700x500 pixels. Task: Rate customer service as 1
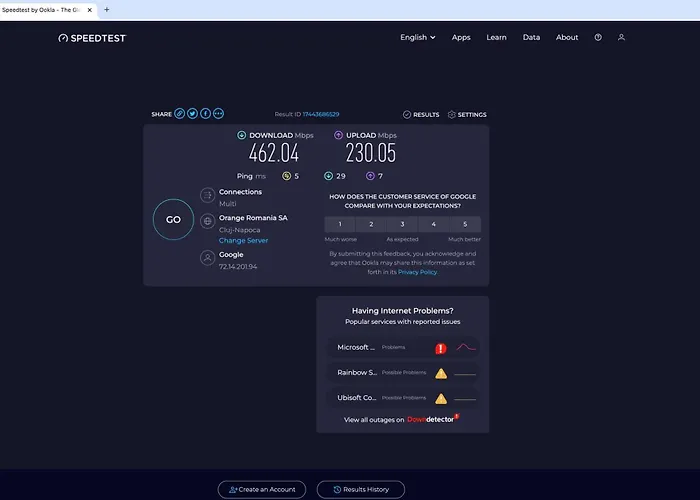(x=340, y=225)
